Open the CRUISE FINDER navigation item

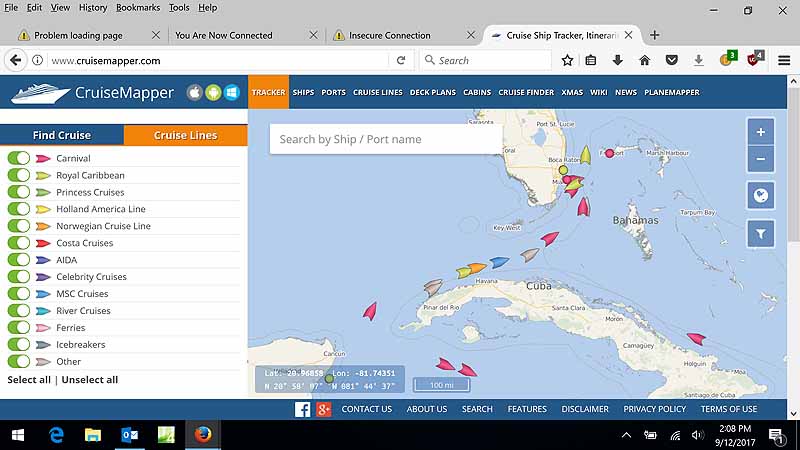[526, 92]
